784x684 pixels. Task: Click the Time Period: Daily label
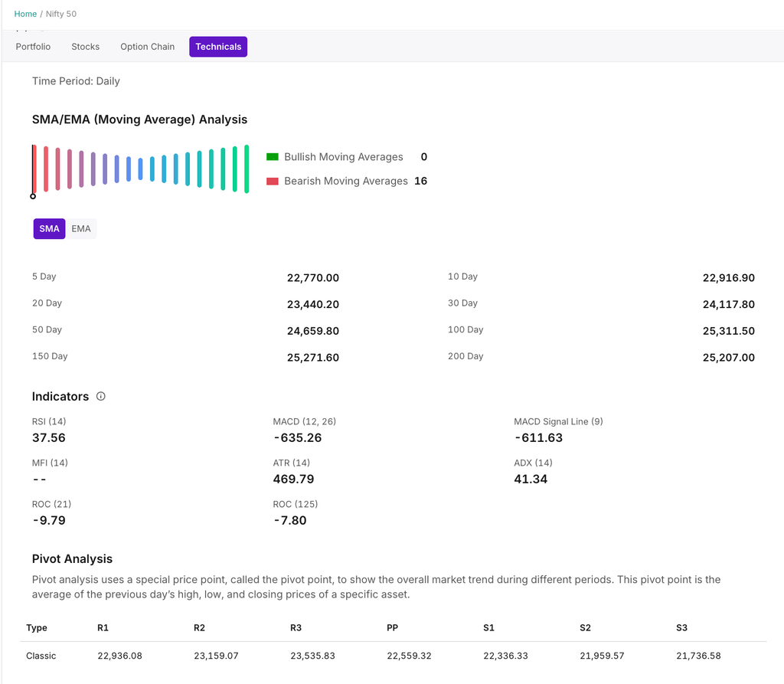[x=76, y=81]
